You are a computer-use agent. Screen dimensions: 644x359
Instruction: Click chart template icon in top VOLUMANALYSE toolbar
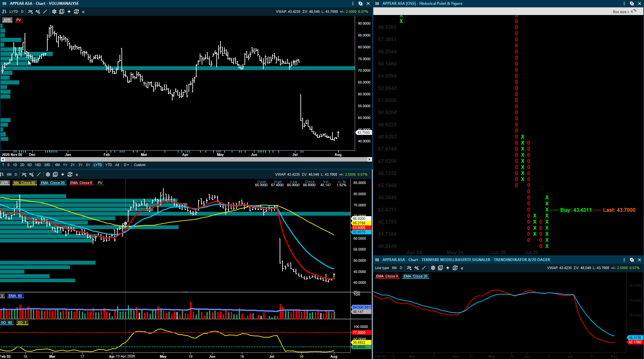tap(62, 12)
